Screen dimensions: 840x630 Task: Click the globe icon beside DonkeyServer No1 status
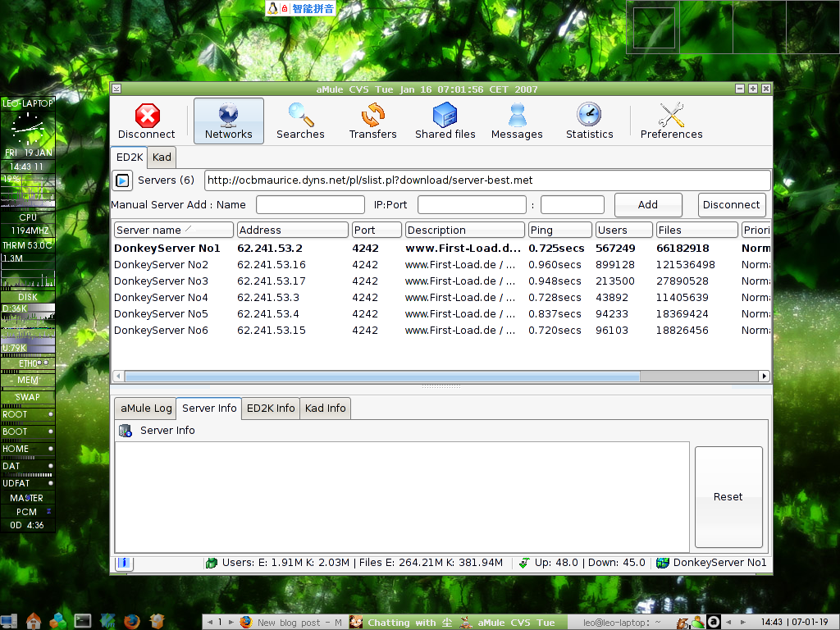(x=663, y=563)
